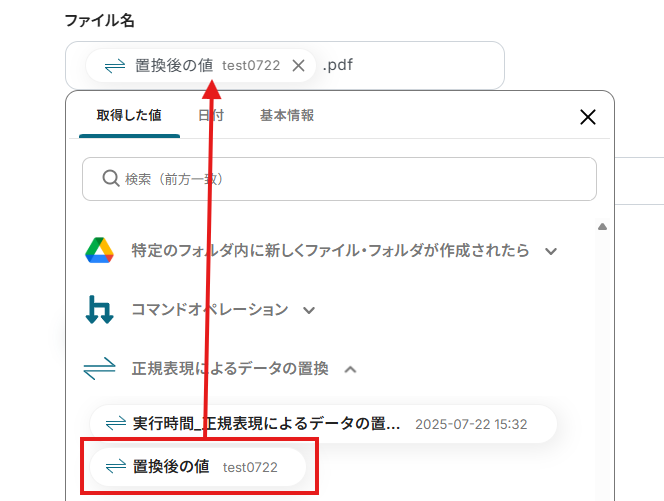The image size is (664, 501).
Task: Select the コマンドオペレーション row label
Action: tap(210, 310)
